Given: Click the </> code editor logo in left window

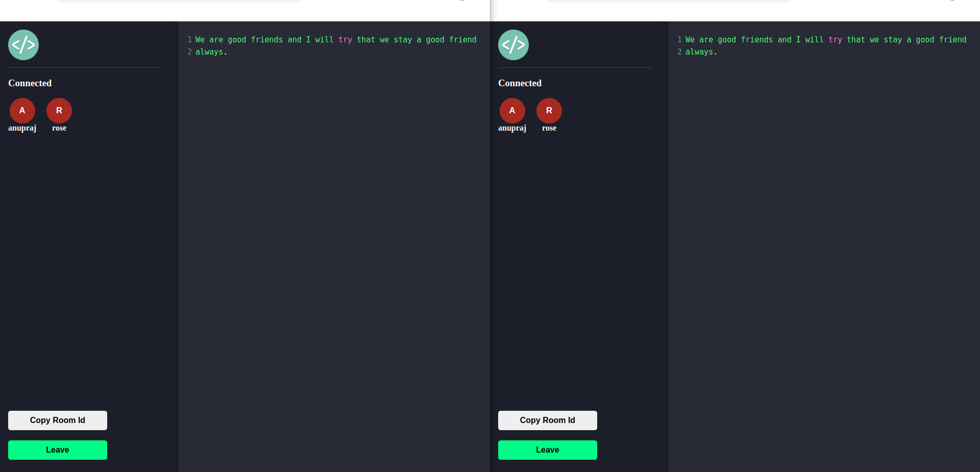Looking at the screenshot, I should [x=23, y=45].
